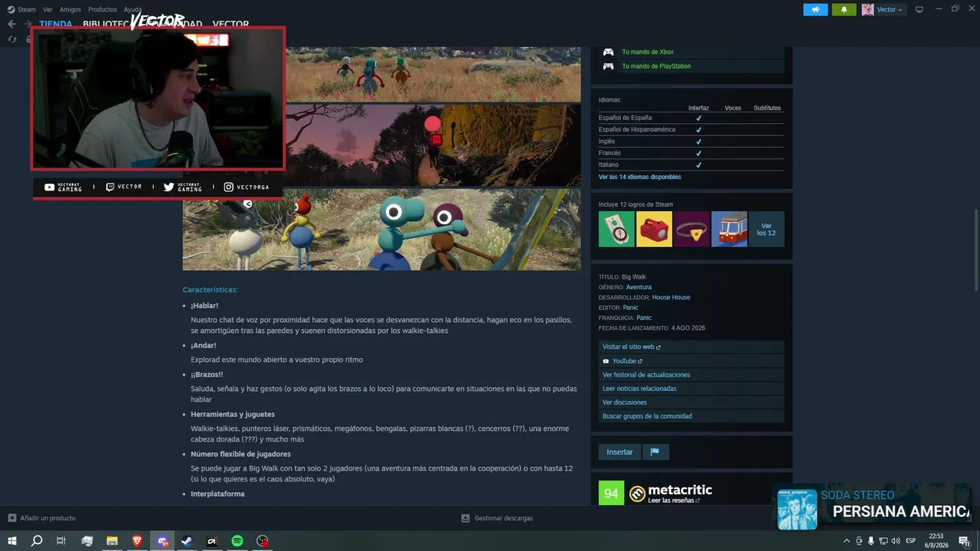Click the Insertar button
The image size is (980, 551).
coord(619,452)
